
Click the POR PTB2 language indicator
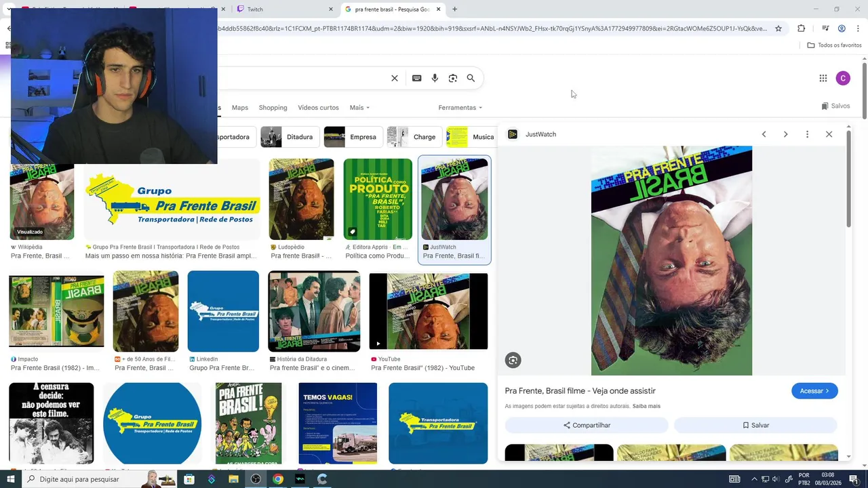804,479
